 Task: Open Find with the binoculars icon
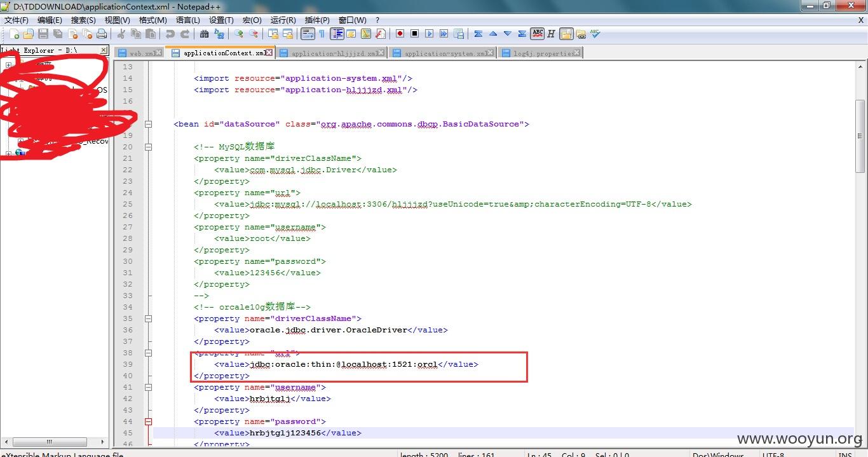(204, 34)
